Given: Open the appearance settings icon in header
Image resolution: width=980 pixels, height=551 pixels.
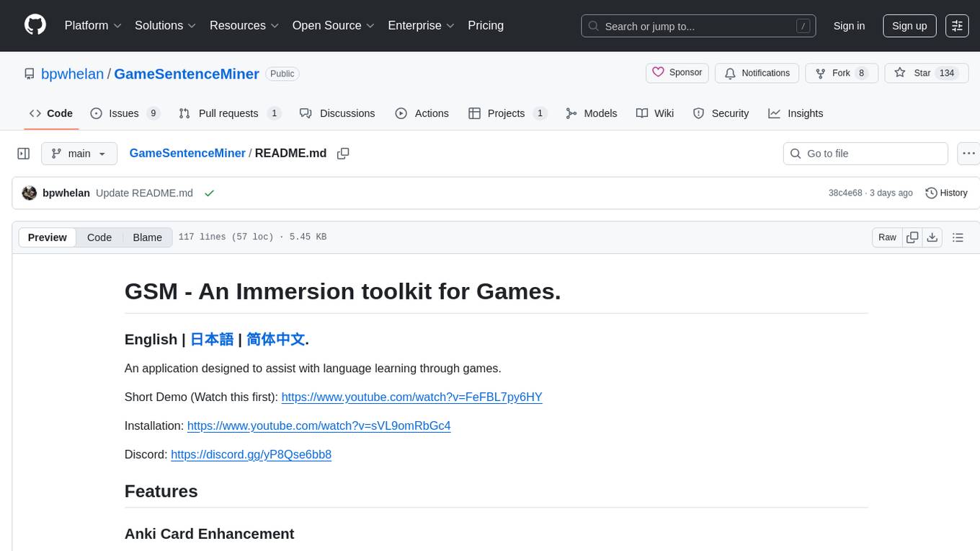Looking at the screenshot, I should click(957, 26).
